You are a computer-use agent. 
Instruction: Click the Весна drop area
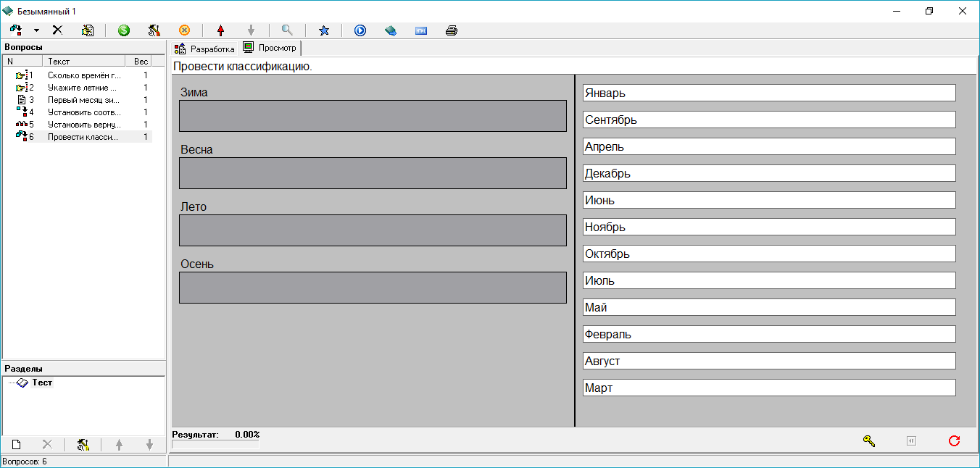pos(373,173)
